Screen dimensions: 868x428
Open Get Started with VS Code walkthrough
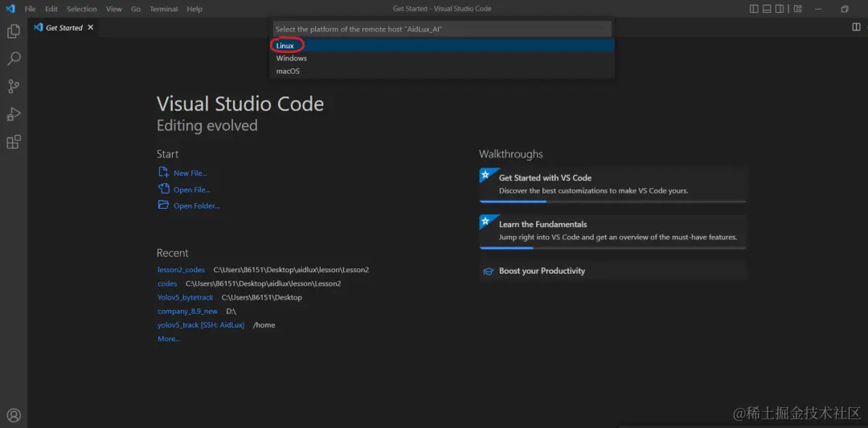point(612,185)
